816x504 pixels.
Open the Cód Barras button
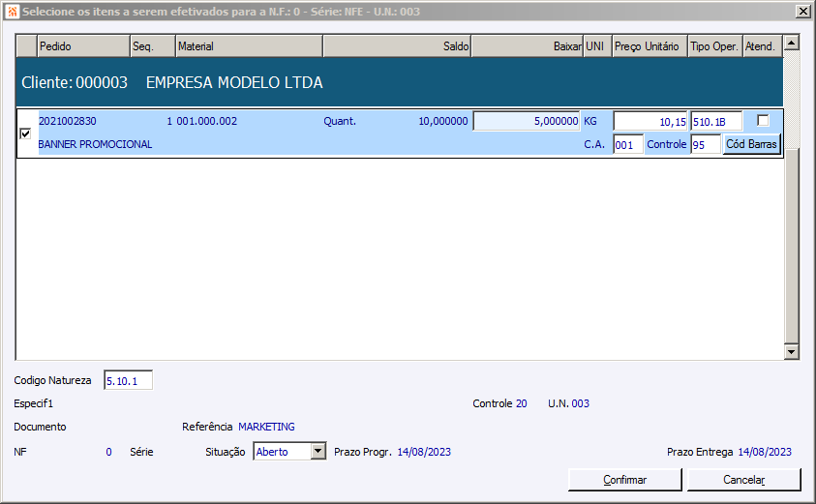[751, 144]
